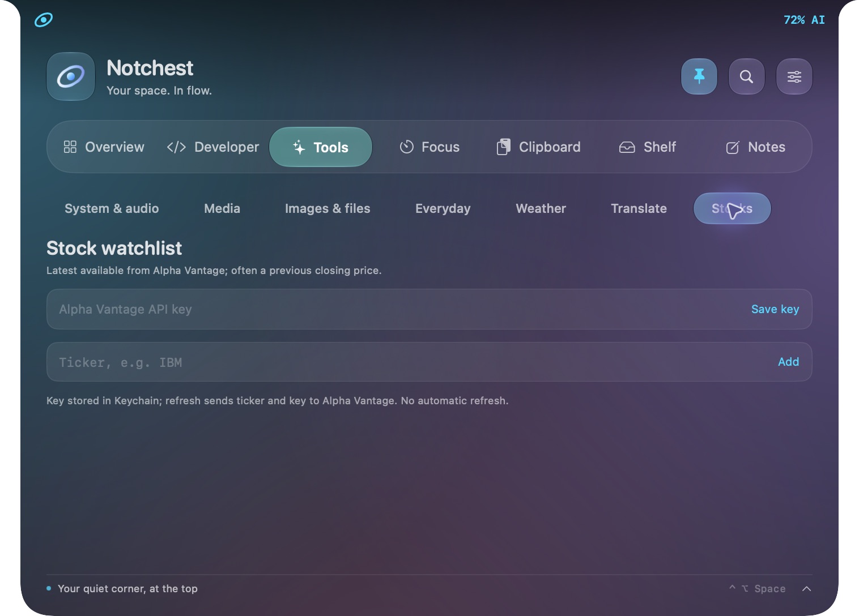Click the 72% AI indicator
This screenshot has height=616, width=859.
click(804, 20)
